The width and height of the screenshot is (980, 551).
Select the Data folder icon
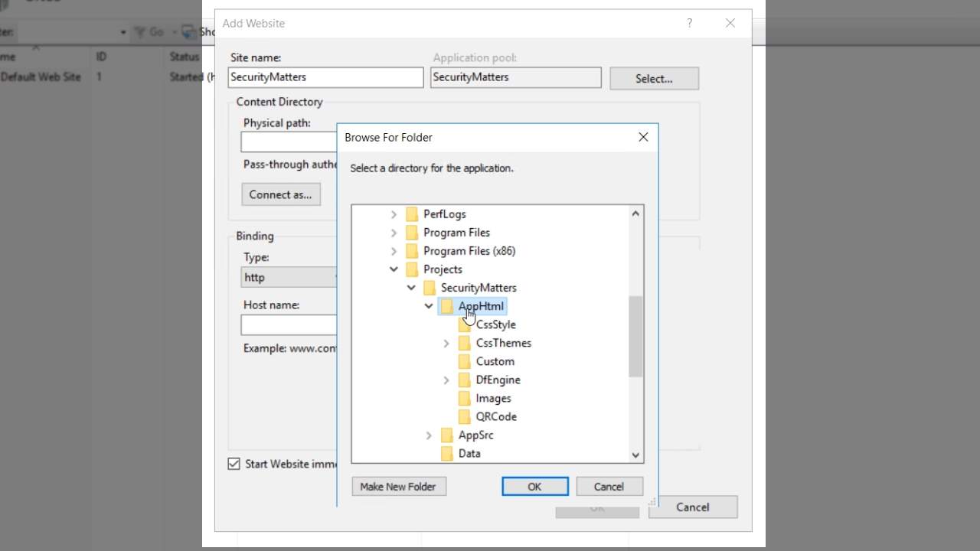click(447, 453)
